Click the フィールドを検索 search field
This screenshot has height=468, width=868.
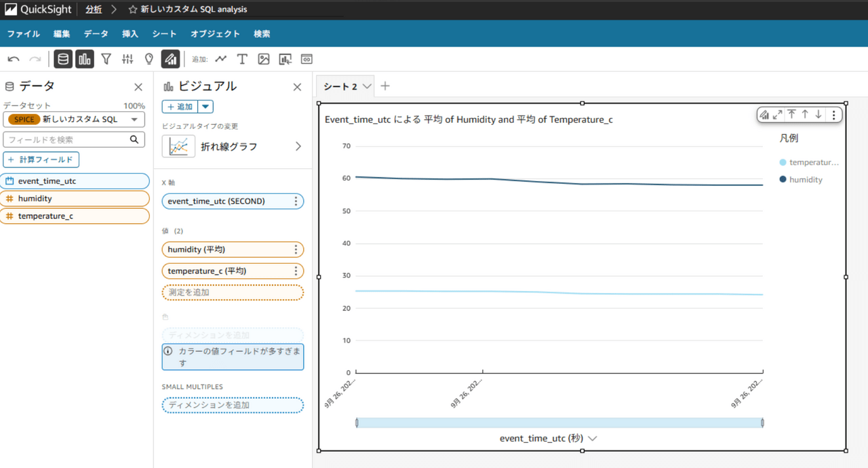68,140
